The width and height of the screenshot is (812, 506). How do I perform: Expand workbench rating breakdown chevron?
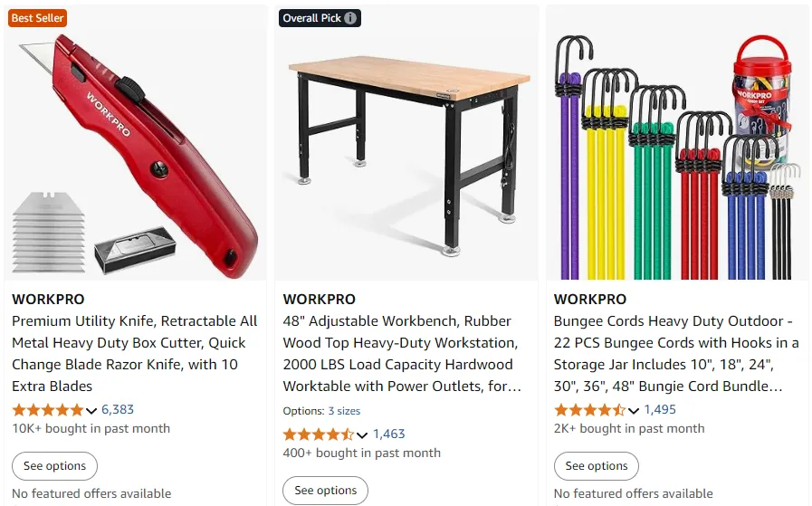tap(362, 435)
